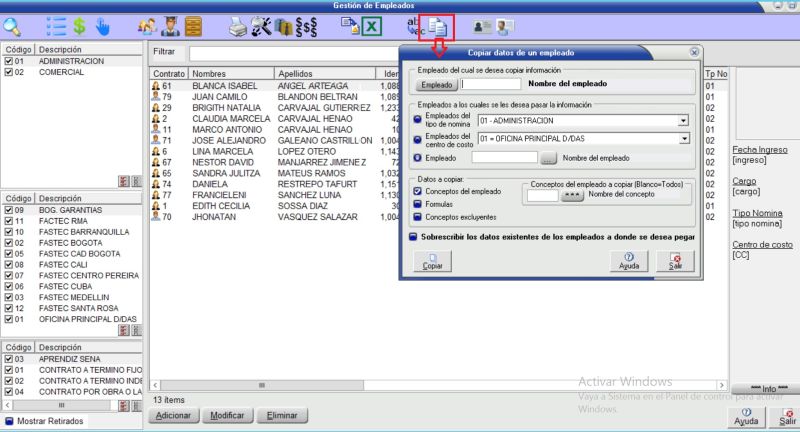Check Sobrescribir los datos existentes option
This screenshot has width=800, height=432.
tap(413, 237)
